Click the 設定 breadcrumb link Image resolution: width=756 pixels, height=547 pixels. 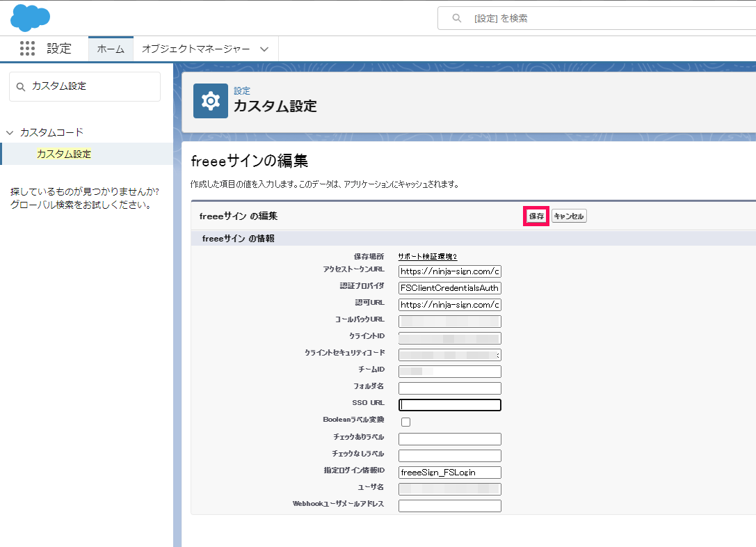pos(242,90)
